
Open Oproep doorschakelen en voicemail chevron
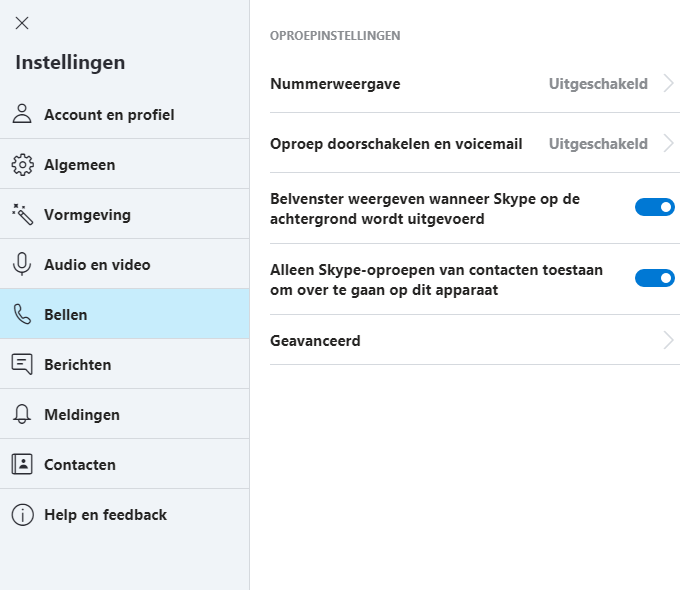pos(669,144)
